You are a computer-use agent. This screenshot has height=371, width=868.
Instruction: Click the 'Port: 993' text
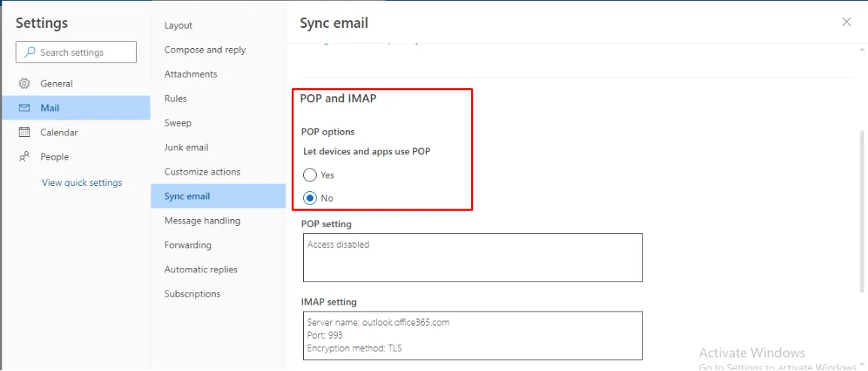pos(325,336)
